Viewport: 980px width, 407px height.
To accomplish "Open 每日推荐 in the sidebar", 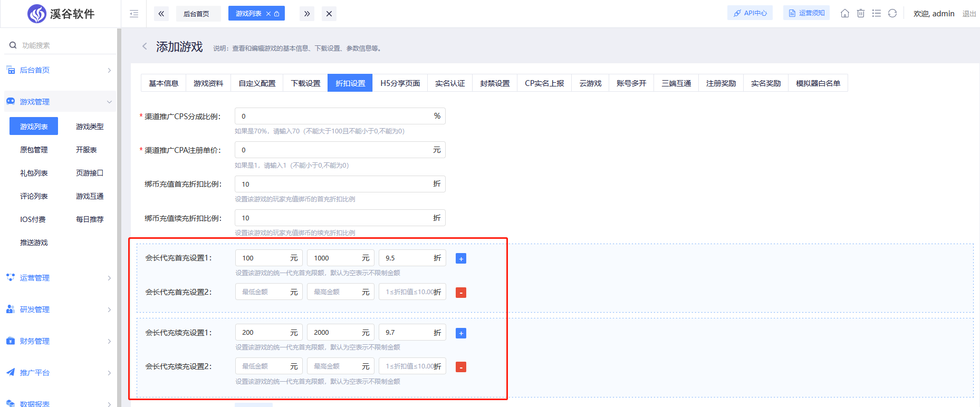I will coord(90,219).
